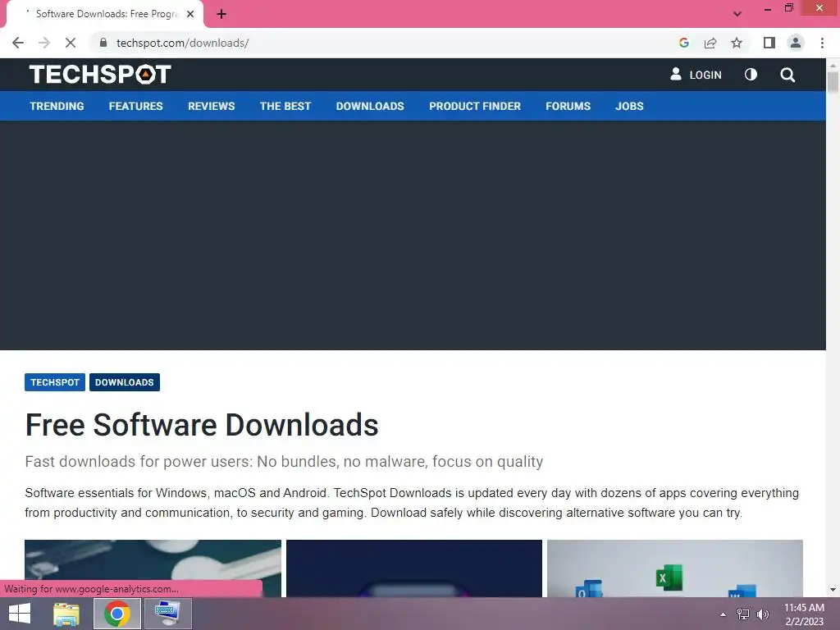The width and height of the screenshot is (840, 630).
Task: Open Chrome's three-dot menu
Action: (822, 43)
